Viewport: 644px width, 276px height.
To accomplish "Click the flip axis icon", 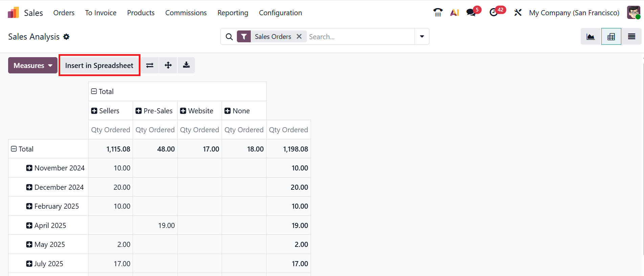I will (150, 65).
